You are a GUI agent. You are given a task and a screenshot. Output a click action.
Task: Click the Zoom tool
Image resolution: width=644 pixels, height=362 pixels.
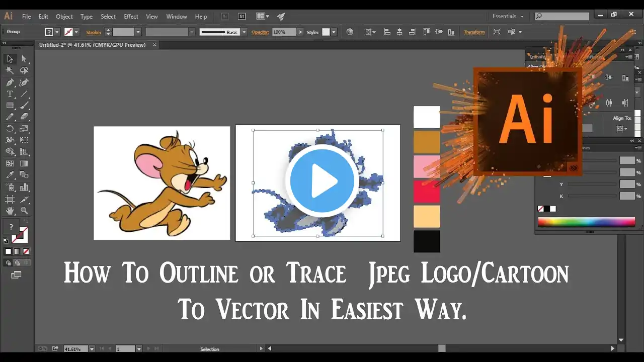(24, 211)
